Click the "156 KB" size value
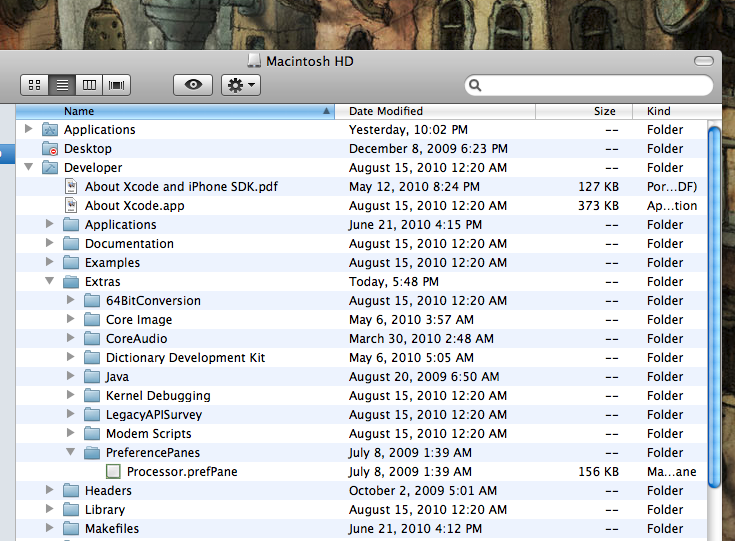Viewport: 735px width, 541px height. click(x=598, y=472)
